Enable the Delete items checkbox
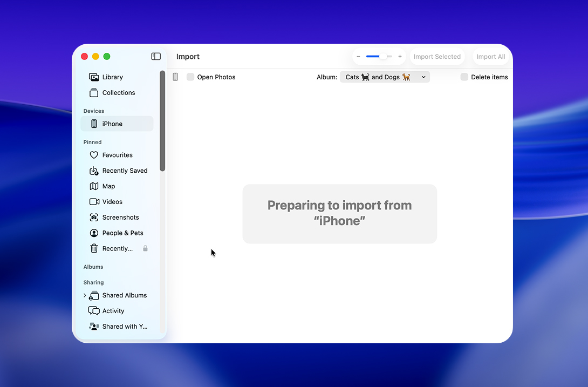This screenshot has height=387, width=588. (464, 77)
